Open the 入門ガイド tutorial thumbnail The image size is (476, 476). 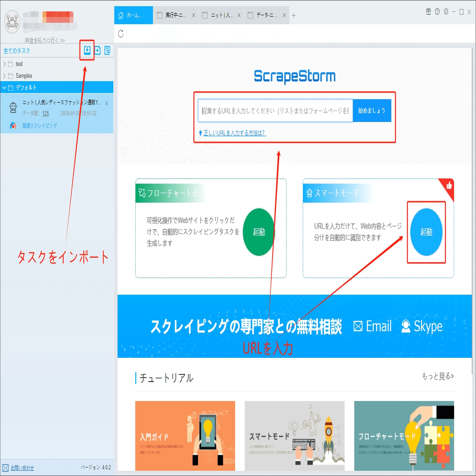click(185, 436)
